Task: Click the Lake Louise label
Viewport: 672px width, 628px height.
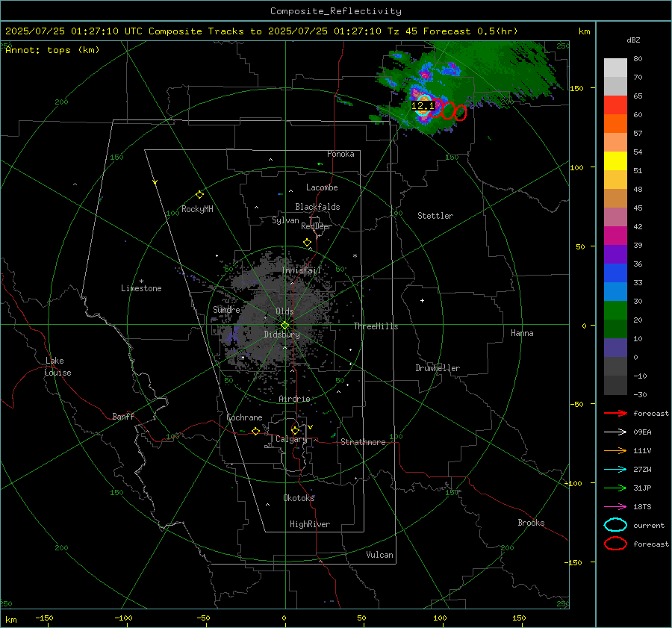Action: pyautogui.click(x=57, y=367)
